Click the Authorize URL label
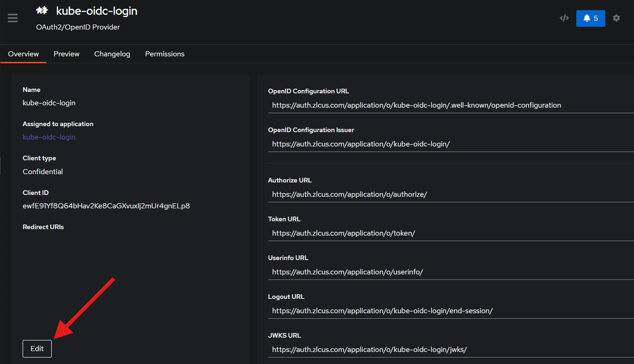634x364 pixels. click(290, 180)
